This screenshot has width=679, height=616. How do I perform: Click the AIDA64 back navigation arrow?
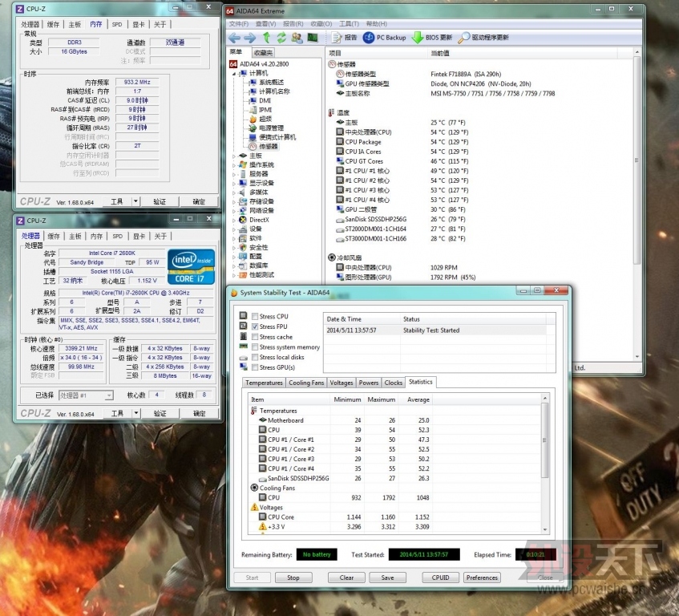(x=235, y=38)
